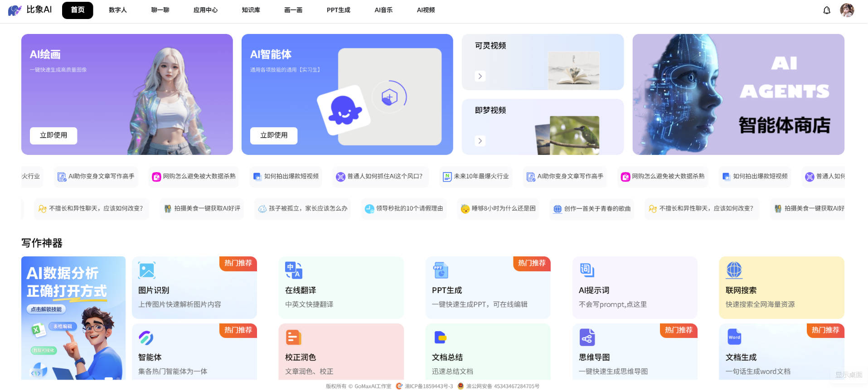Click the first 拍摄美食 fork icon
Viewport: 868px width, 390px height.
(168, 209)
